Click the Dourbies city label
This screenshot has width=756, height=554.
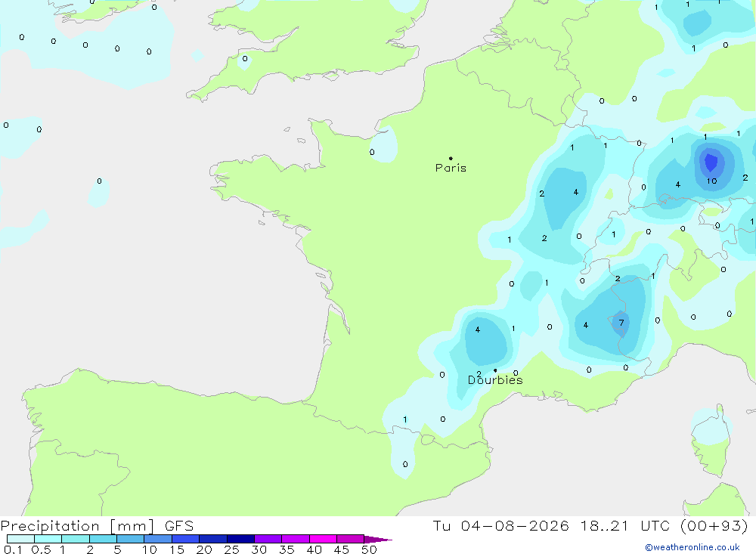point(495,380)
